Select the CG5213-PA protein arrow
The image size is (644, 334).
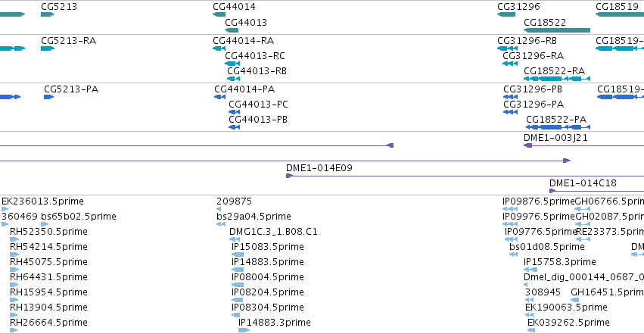tap(49, 97)
